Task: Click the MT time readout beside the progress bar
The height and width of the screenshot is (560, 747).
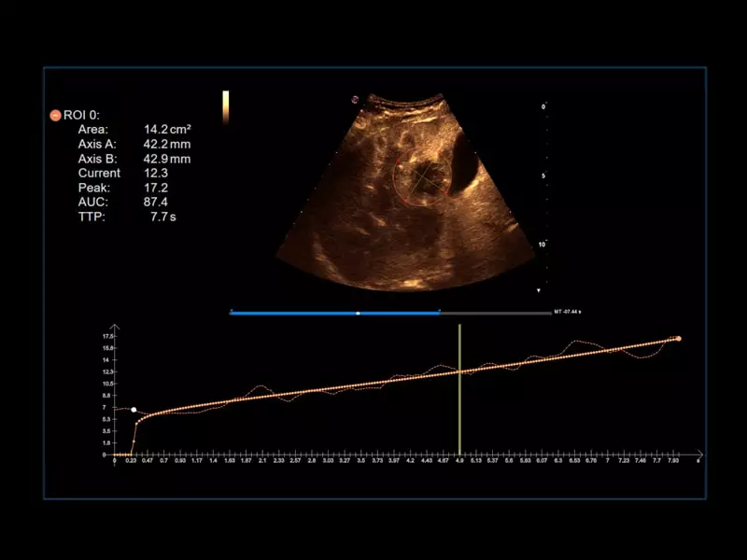Action: 573,313
